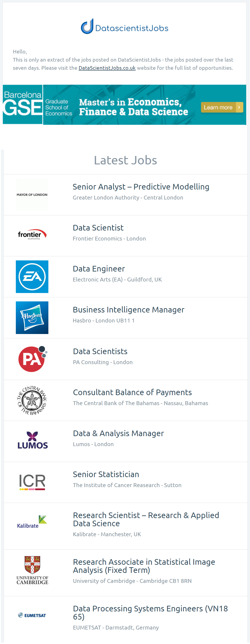Click the Electronic Arts EA logo
The height and width of the screenshot is (644, 250).
(32, 277)
